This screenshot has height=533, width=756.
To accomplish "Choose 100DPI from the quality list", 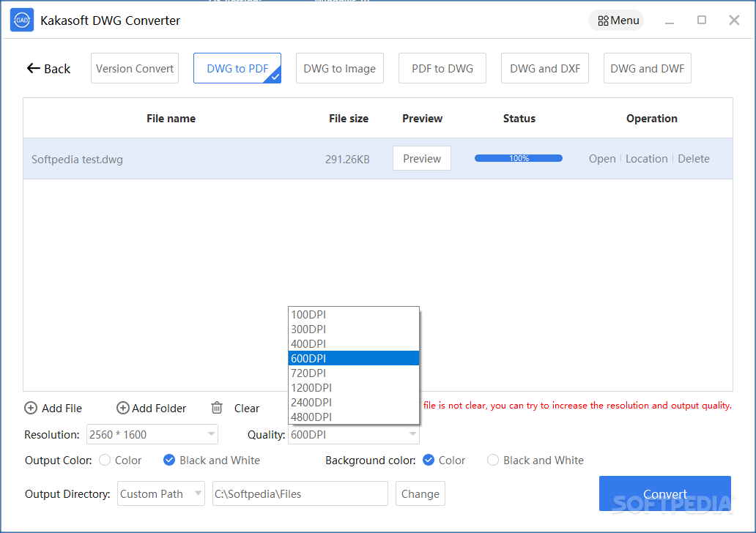I will point(354,315).
